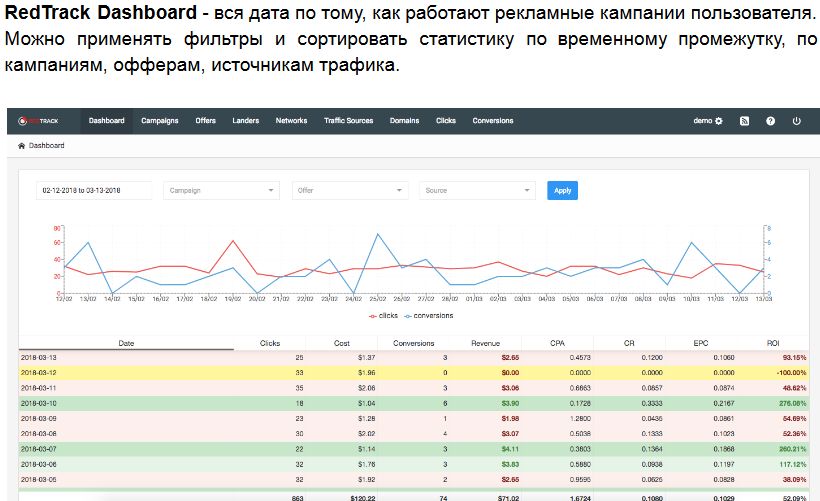Sort table by CPA column
Image resolution: width=820 pixels, height=501 pixels.
pyautogui.click(x=557, y=343)
